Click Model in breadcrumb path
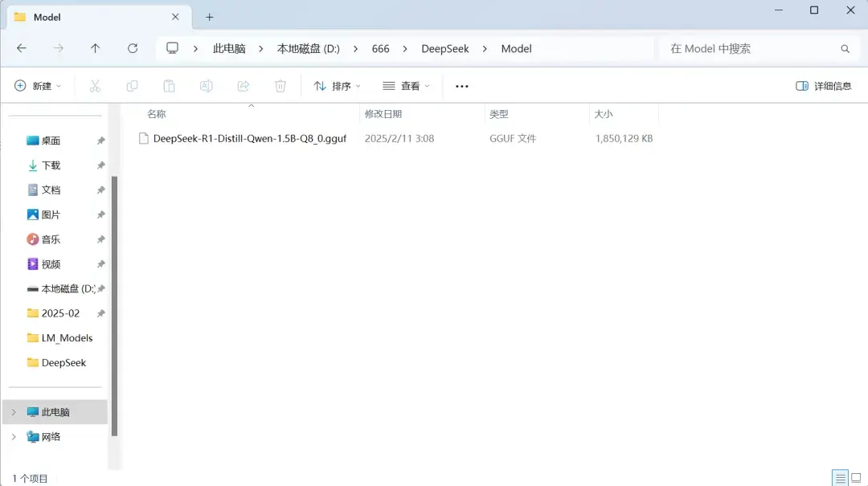 click(517, 49)
